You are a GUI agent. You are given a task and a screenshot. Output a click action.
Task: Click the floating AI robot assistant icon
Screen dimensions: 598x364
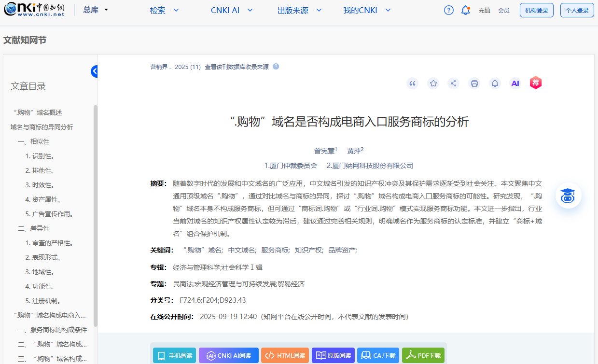pyautogui.click(x=568, y=196)
